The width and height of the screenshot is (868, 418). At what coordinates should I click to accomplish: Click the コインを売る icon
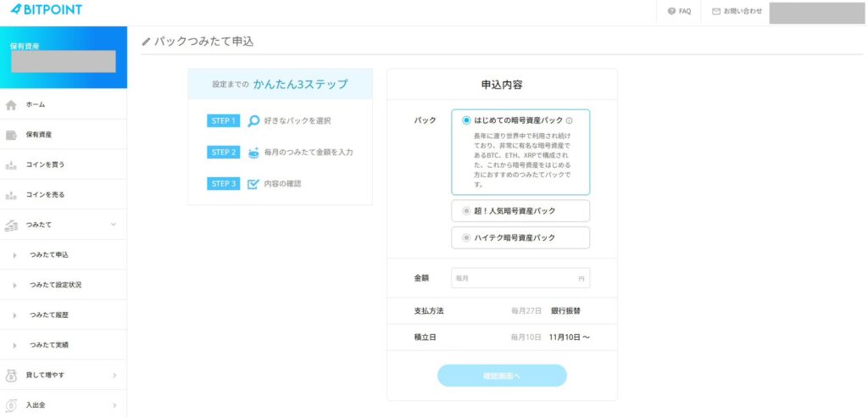tap(11, 195)
